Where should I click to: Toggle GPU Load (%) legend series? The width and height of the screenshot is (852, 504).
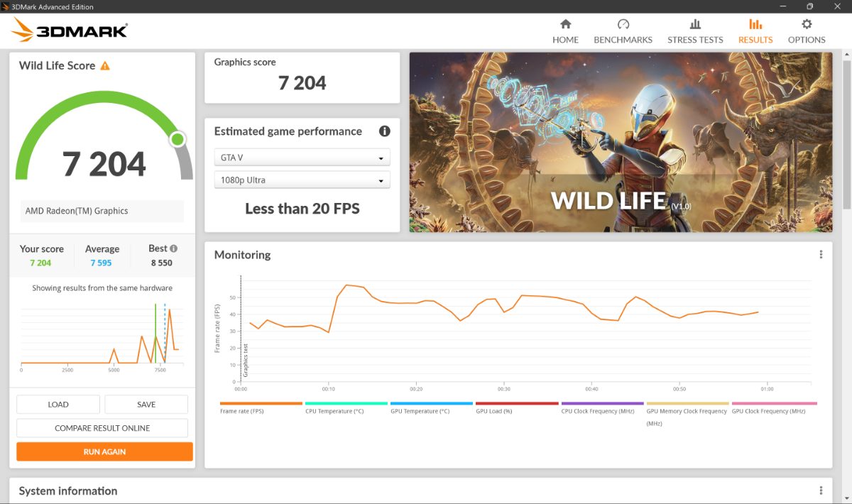coord(494,411)
